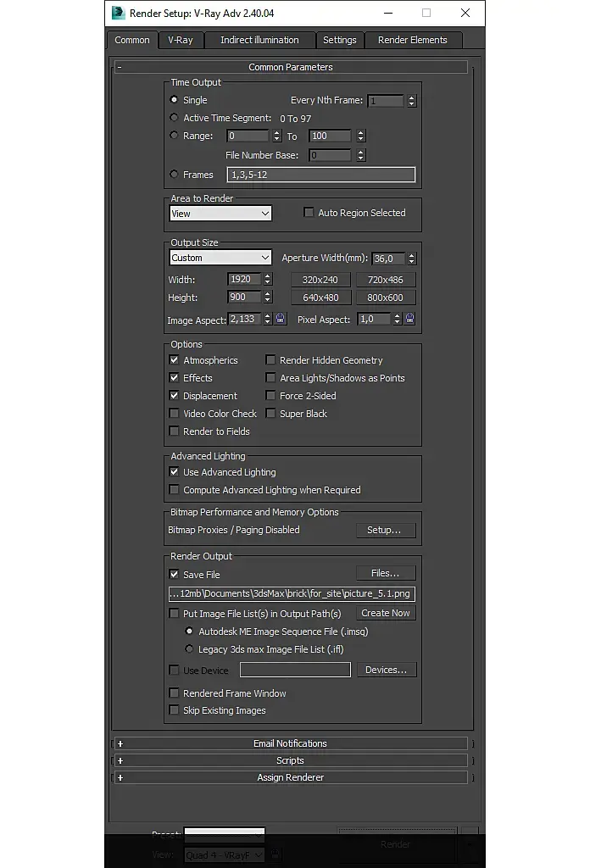Expand the Assign Renderer rollout
Screen dimensions: 590x868
coord(291,777)
